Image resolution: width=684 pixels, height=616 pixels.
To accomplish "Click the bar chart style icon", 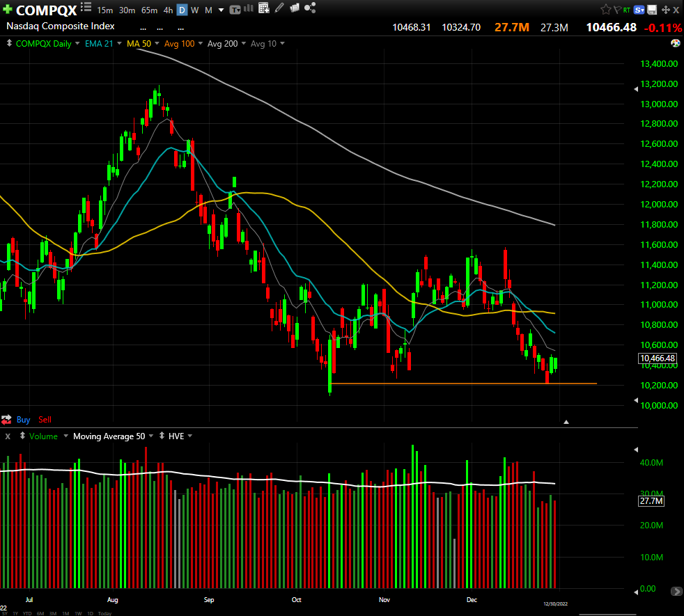I will click(249, 8).
